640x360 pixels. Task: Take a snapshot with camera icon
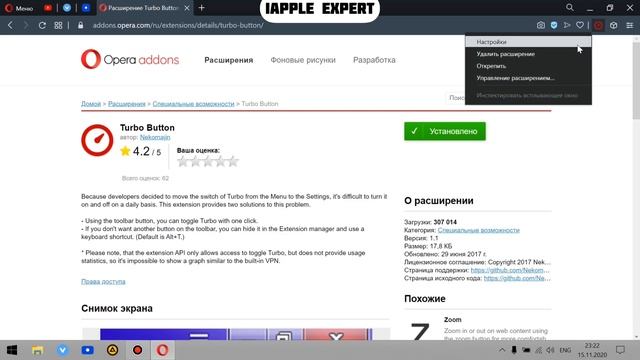coord(541,25)
